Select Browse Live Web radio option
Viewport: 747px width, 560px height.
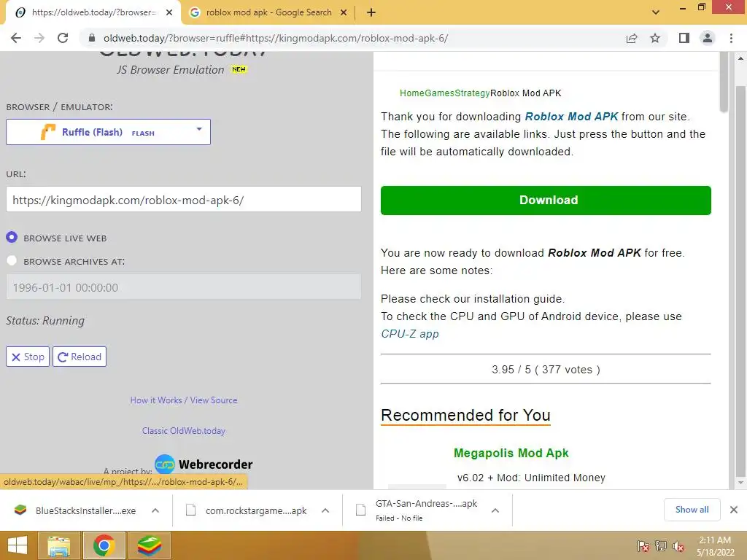pos(12,237)
